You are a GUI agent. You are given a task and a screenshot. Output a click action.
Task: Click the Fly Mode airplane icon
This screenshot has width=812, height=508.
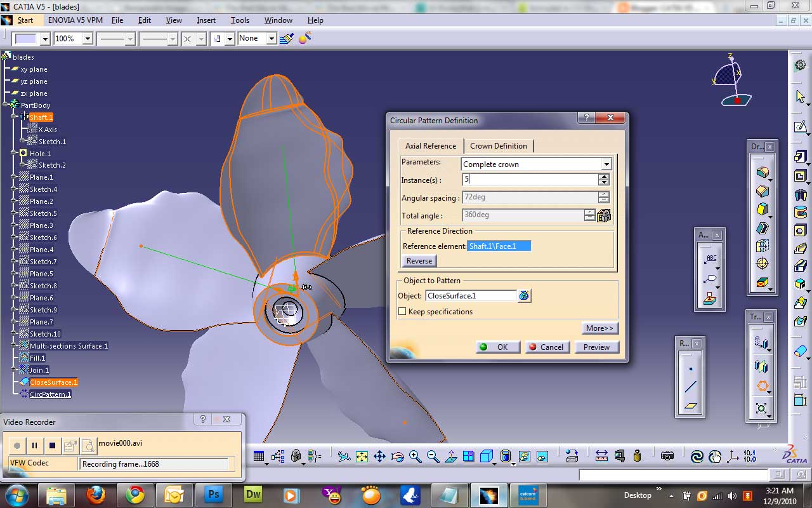(344, 456)
